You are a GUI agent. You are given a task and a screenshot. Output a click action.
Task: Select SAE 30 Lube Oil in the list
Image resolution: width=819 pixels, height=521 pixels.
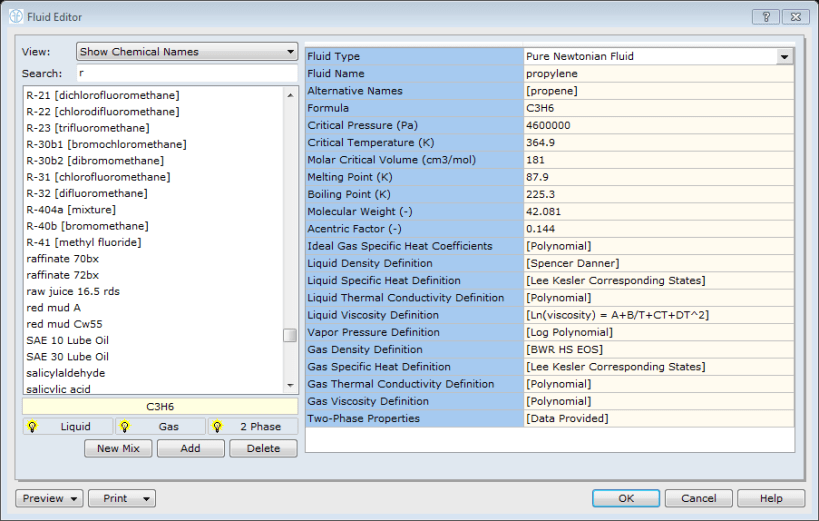[68, 356]
